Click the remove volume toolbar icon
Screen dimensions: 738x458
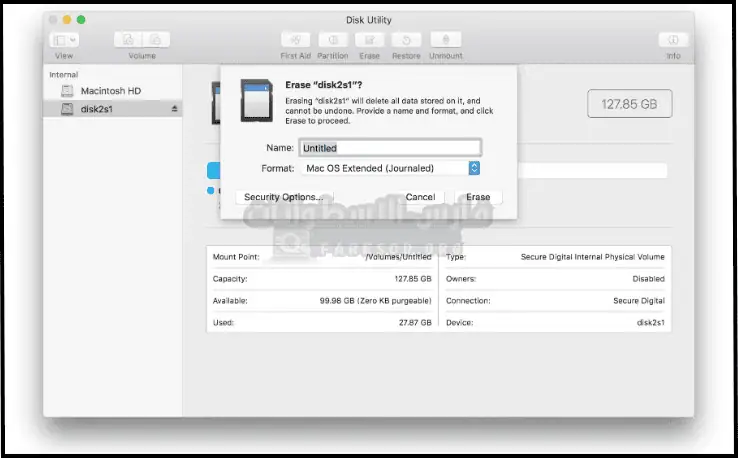pyautogui.click(x=157, y=40)
